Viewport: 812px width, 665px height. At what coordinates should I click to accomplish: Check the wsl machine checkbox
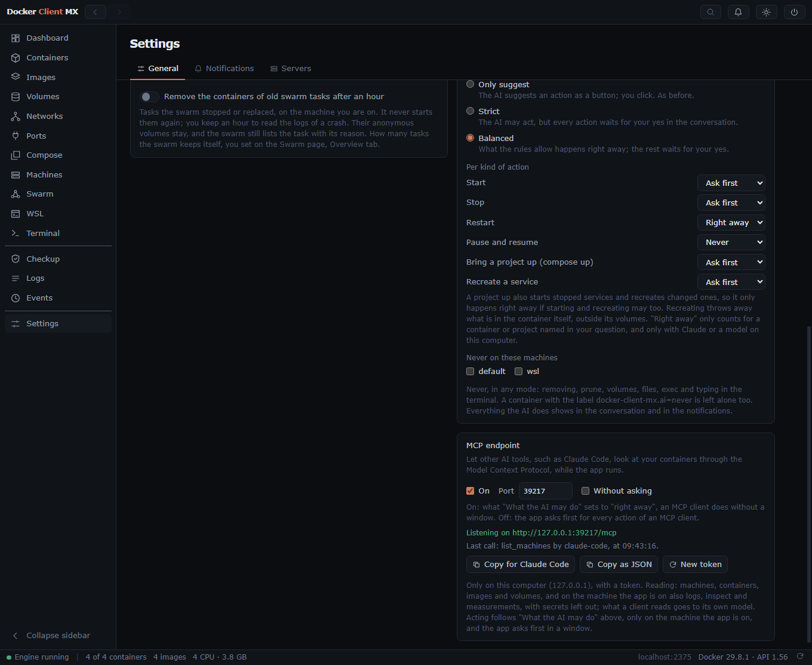point(519,372)
